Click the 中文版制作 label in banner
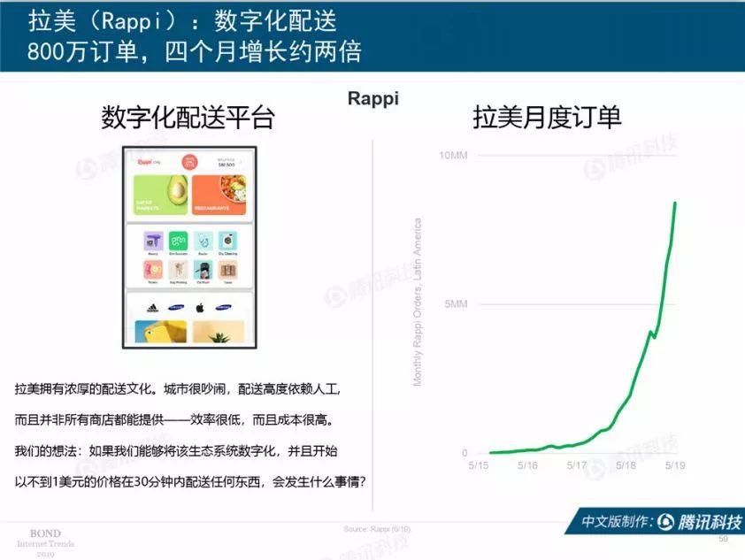 pos(616,522)
